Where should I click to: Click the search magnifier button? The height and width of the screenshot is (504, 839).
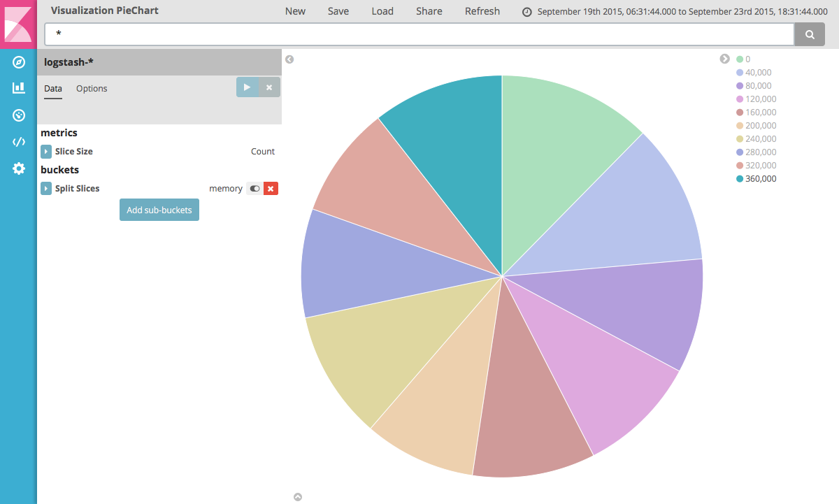point(810,34)
